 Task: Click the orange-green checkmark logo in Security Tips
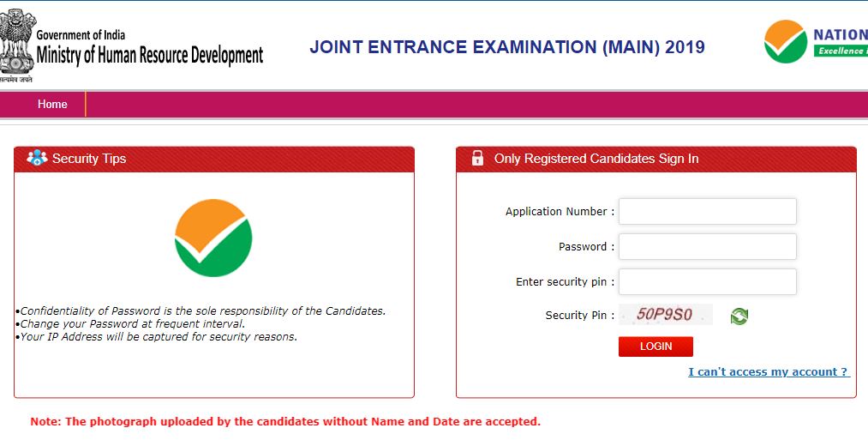point(213,238)
